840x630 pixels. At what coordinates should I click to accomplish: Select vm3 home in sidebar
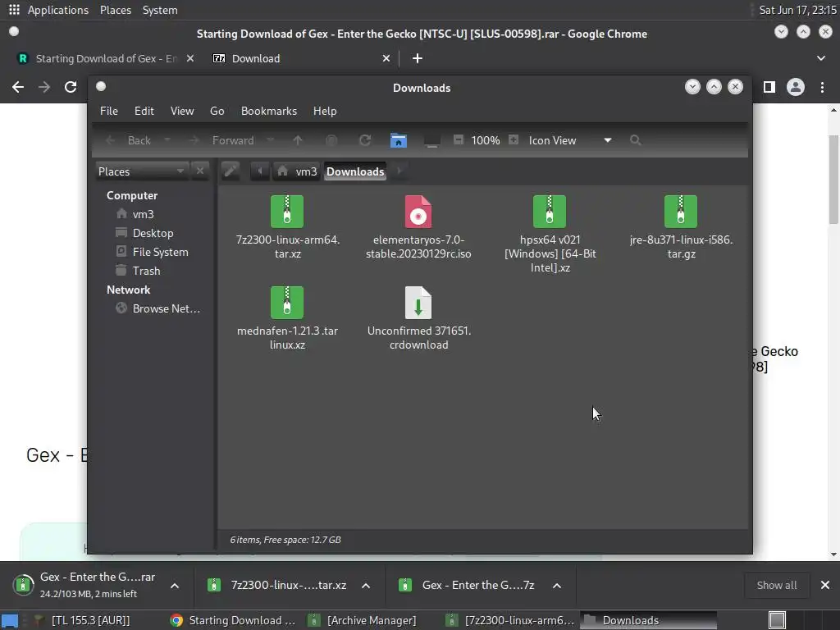coord(143,214)
